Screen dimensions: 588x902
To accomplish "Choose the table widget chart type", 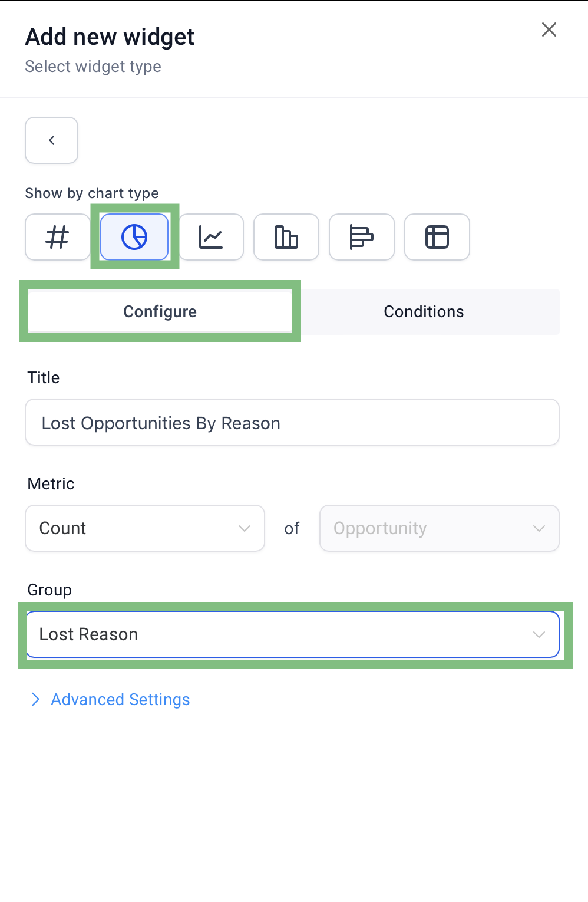I will pyautogui.click(x=437, y=237).
